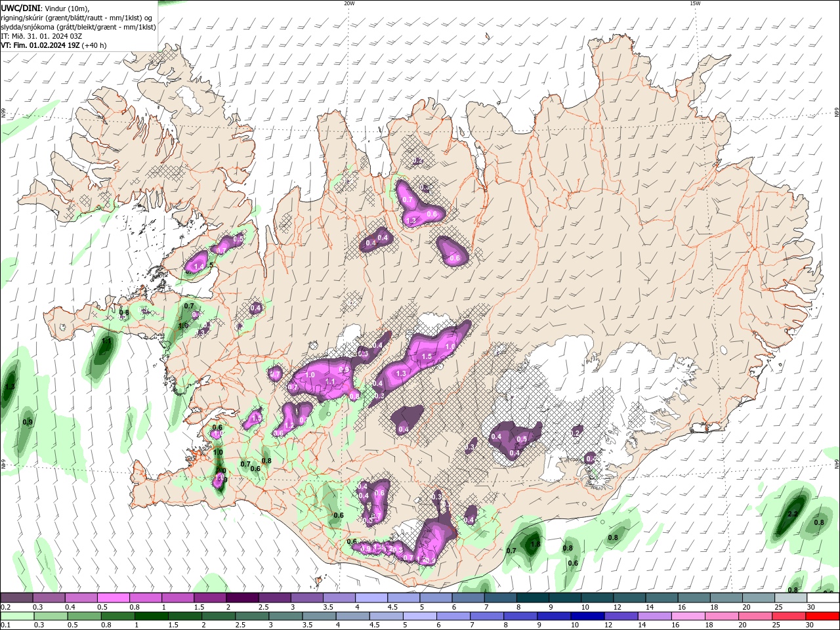Click the header line 'rigning/skúrir (grænt/blátt/rautt - mm/1klst) og'
This screenshot has height=630, width=840.
click(x=77, y=17)
